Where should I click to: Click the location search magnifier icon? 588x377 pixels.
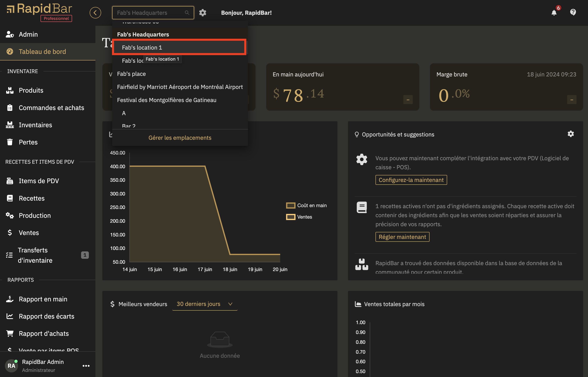(x=187, y=13)
